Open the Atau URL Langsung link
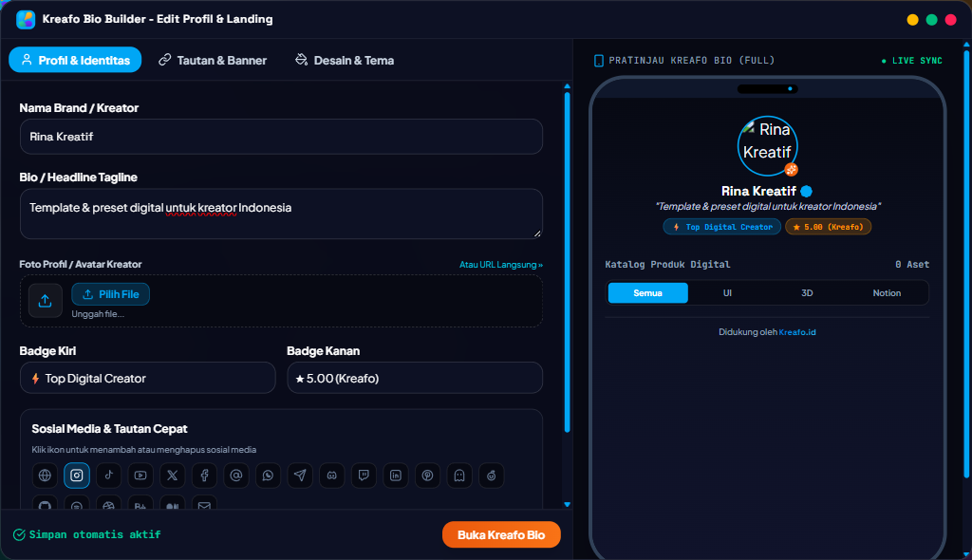The width and height of the screenshot is (972, 560). (501, 265)
